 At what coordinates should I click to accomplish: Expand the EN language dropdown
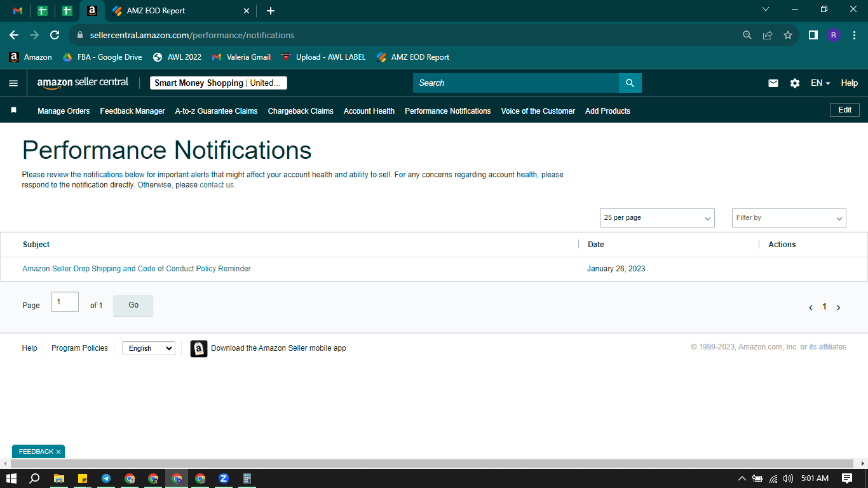pyautogui.click(x=820, y=83)
